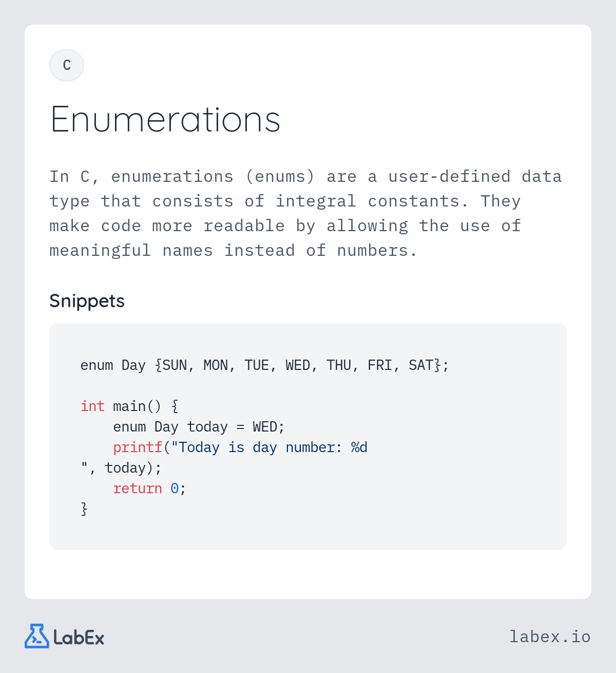
Task: Click the Enumerations title heading
Action: (x=165, y=119)
